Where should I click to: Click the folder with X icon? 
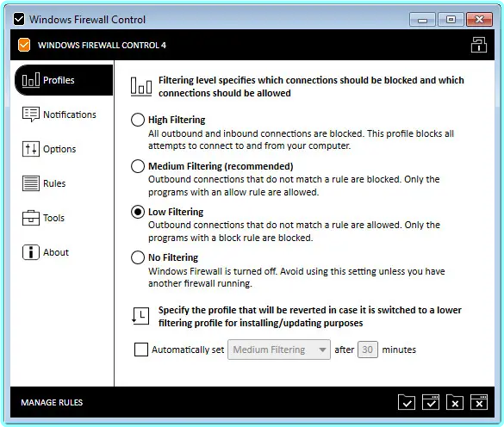click(455, 402)
